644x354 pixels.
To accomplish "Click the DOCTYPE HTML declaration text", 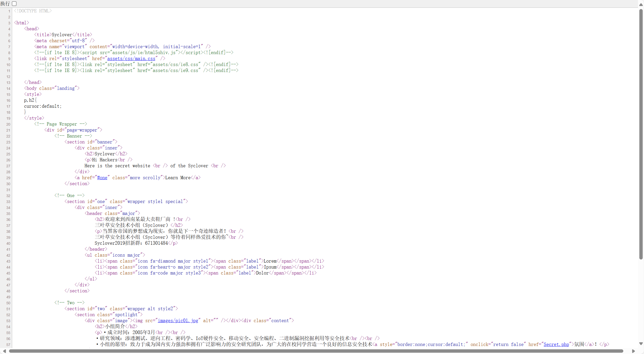I will [33, 11].
